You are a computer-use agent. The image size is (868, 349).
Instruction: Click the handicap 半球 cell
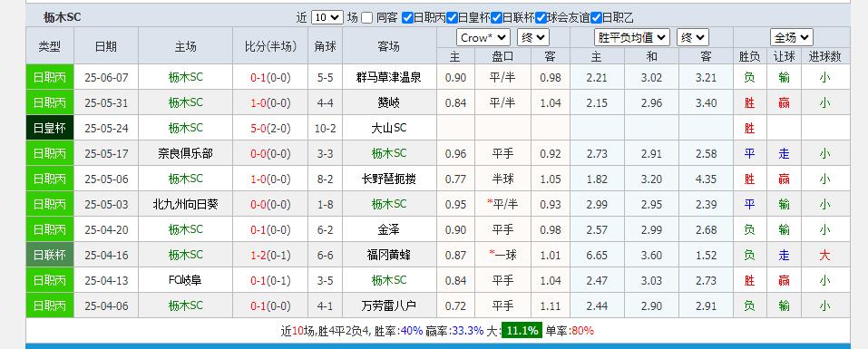(502, 179)
